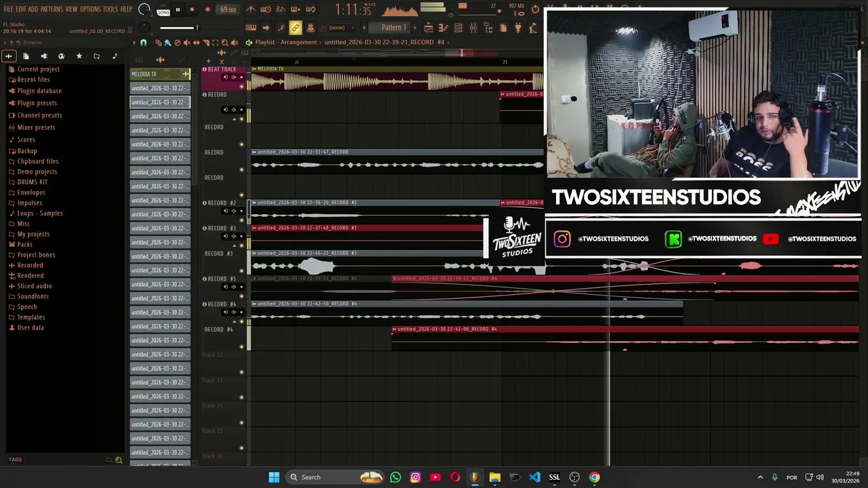The image size is (868, 488).
Task: Show audio clips in the picker panel
Action: click(x=160, y=60)
